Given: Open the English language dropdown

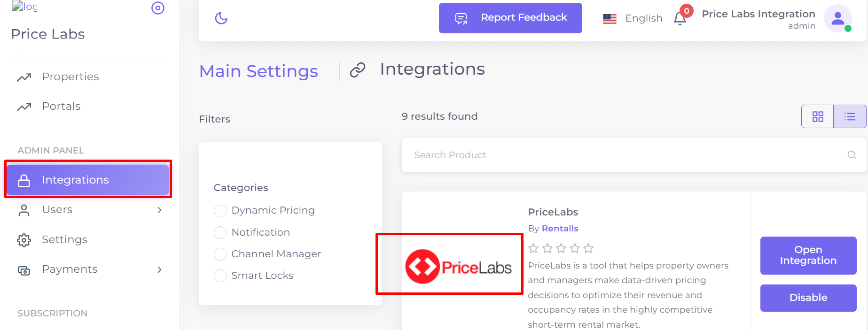Looking at the screenshot, I should (633, 18).
